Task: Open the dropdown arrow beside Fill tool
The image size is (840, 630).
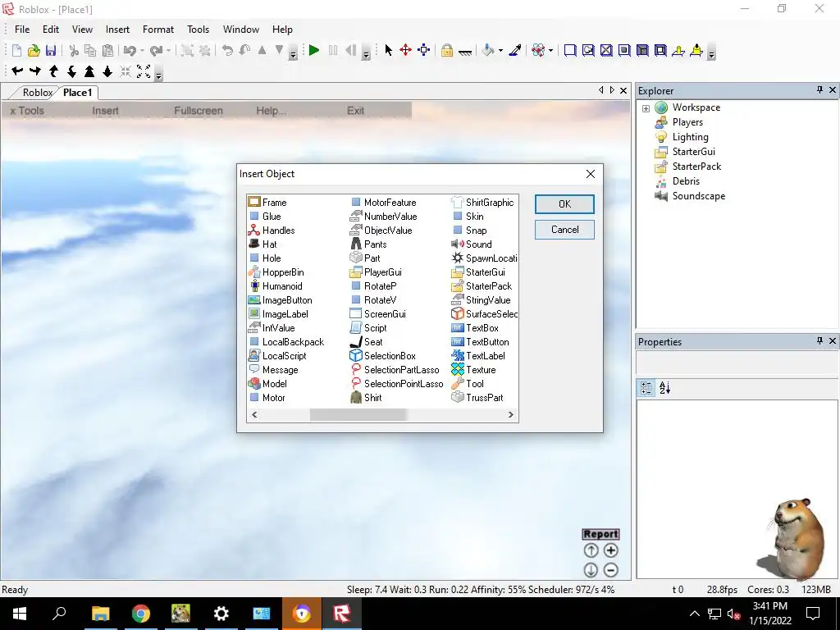Action: click(500, 51)
